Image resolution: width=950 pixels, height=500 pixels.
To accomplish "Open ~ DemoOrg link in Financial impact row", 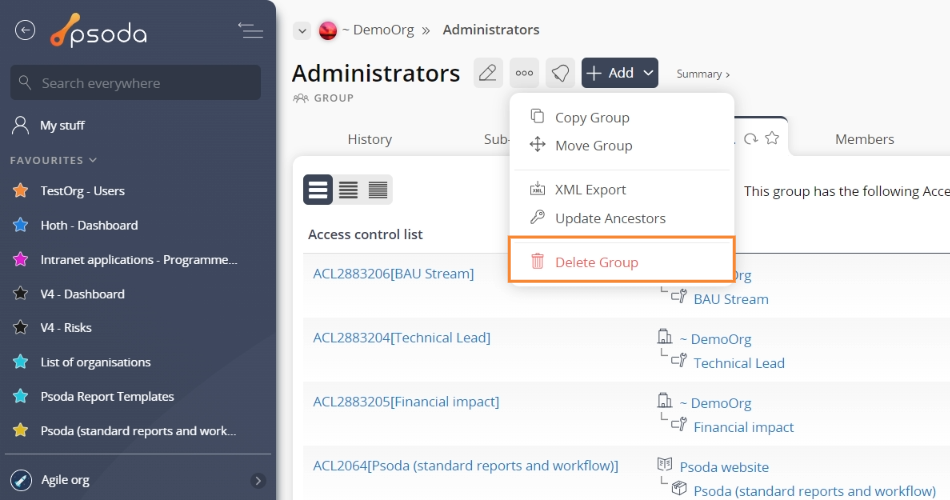I will click(x=715, y=404).
